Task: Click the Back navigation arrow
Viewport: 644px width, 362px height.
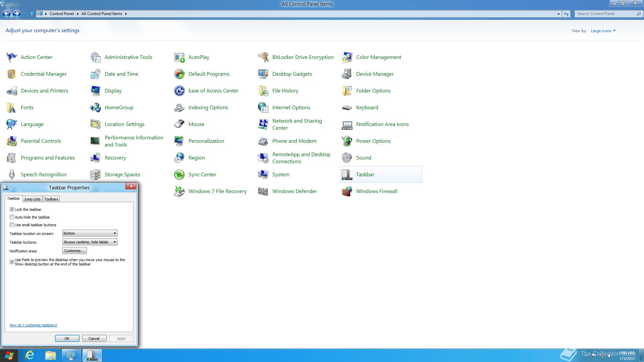Action: tap(6, 14)
